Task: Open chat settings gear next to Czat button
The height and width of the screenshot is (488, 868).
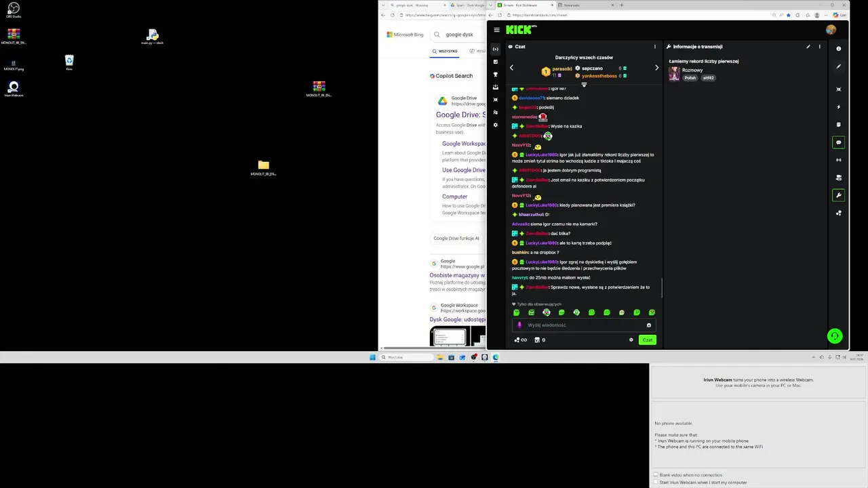Action: 631,340
